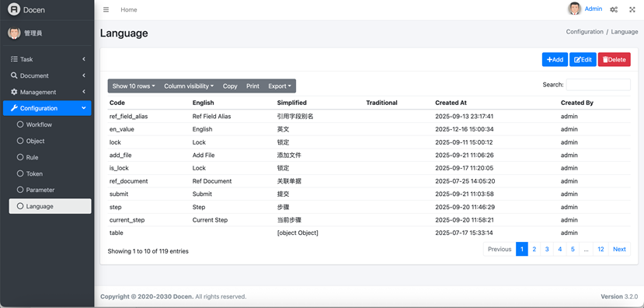Click the Previous page button
Screen dimensions: 644x308
500,249
